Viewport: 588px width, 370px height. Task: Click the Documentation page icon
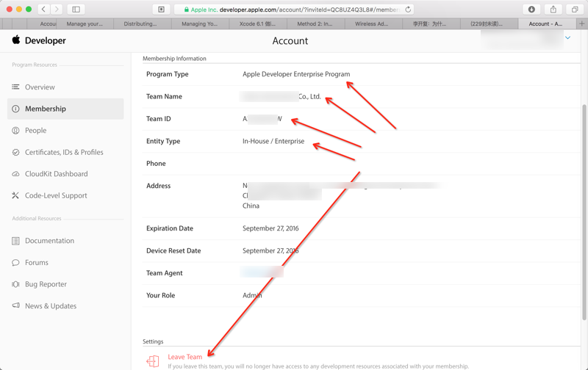15,241
